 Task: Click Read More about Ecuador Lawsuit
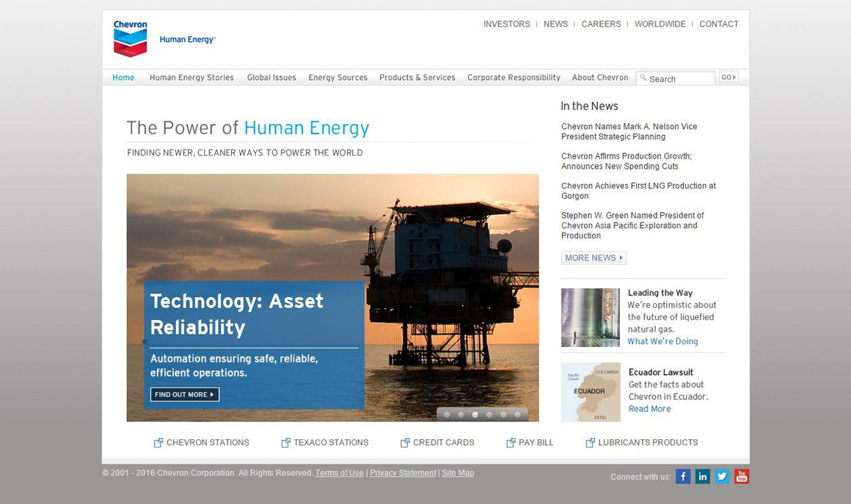tap(650, 409)
